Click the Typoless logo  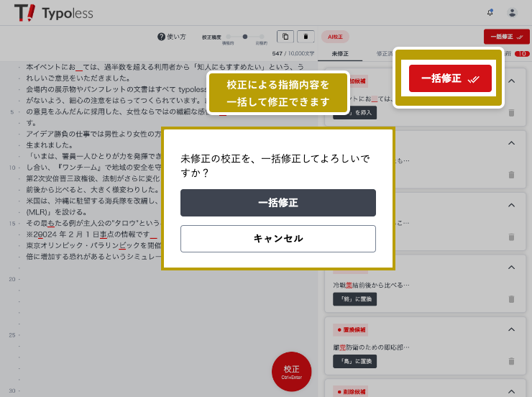pyautogui.click(x=54, y=13)
